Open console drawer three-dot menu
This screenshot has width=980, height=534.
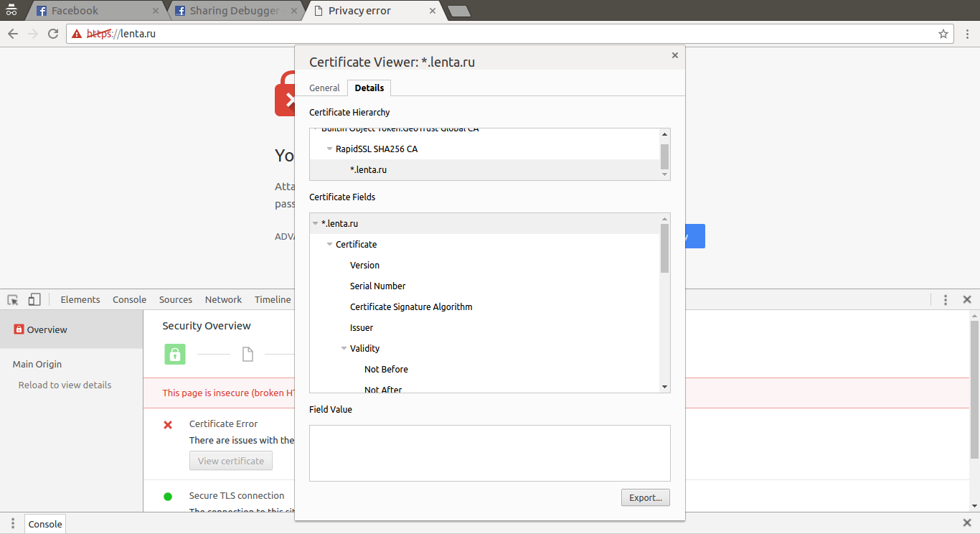pos(13,524)
